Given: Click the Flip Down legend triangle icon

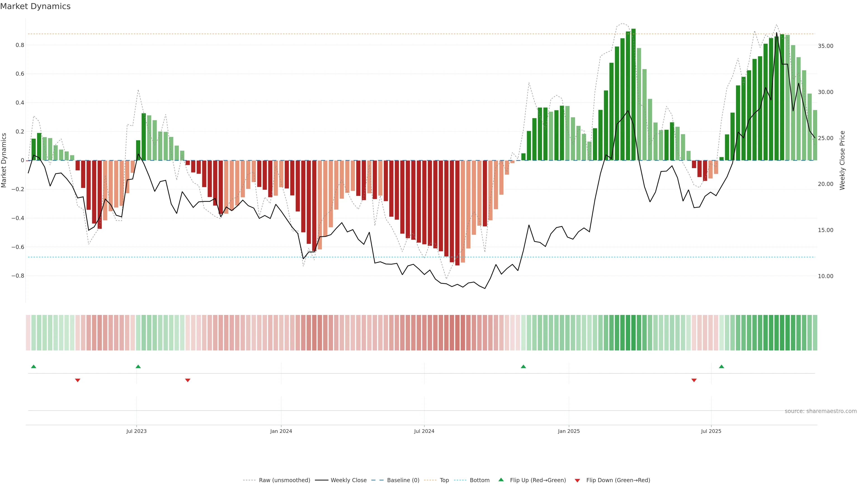Looking at the screenshot, I should pyautogui.click(x=577, y=480).
